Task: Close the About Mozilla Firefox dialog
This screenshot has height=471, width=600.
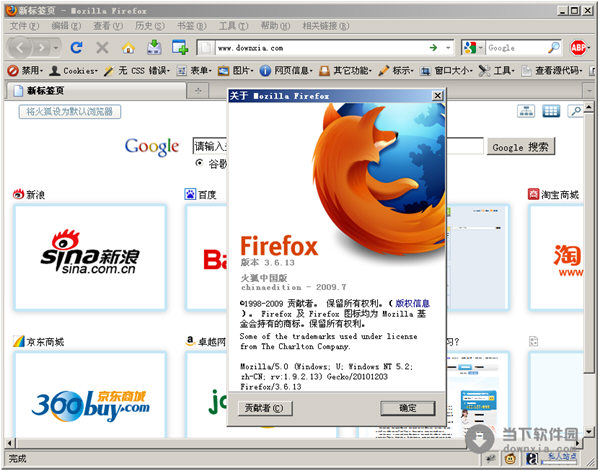Action: point(437,95)
